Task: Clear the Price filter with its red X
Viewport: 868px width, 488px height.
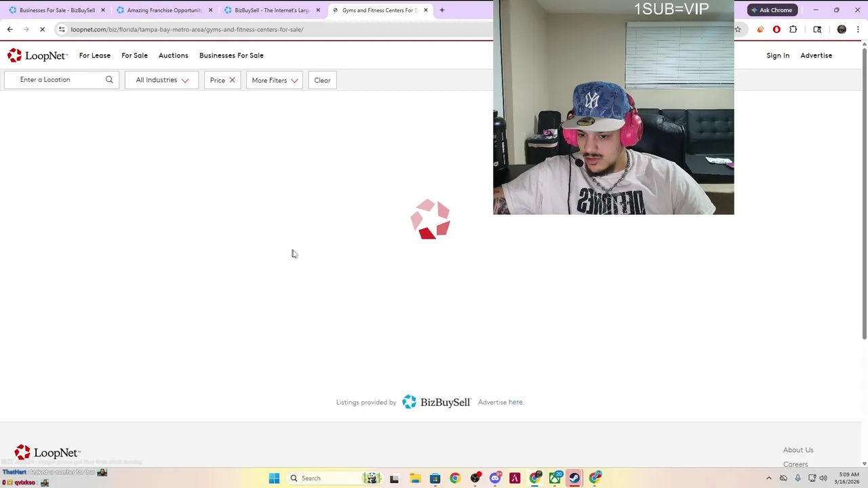Action: pyautogui.click(x=232, y=80)
